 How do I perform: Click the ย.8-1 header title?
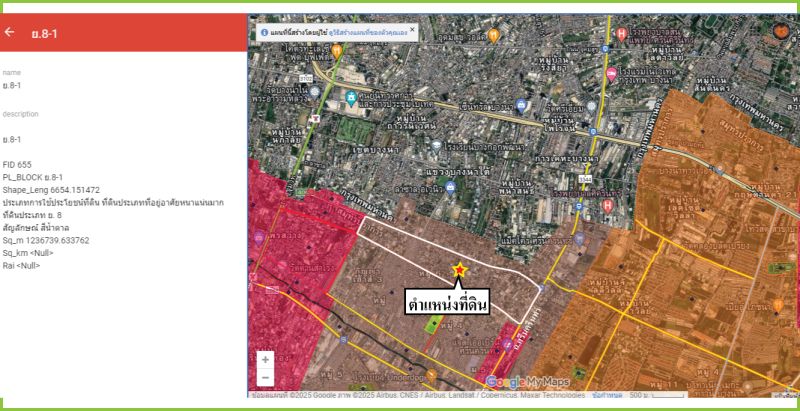point(44,34)
